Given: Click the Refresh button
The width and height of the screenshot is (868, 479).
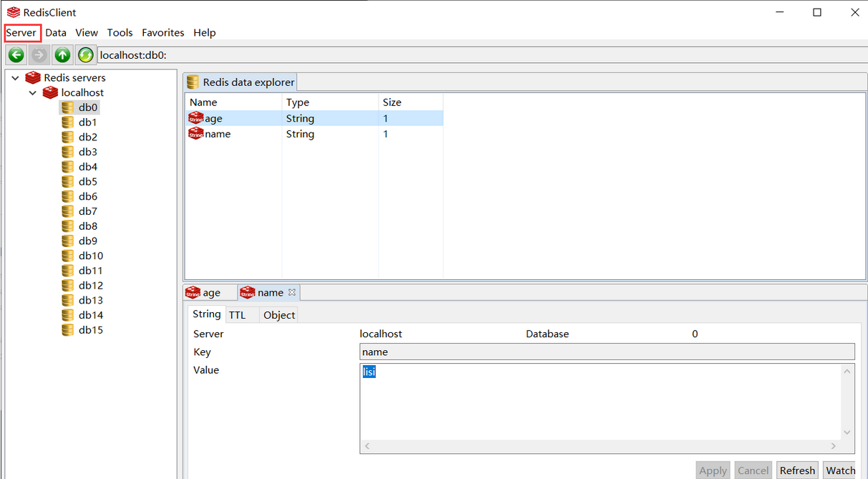Looking at the screenshot, I should pyautogui.click(x=797, y=470).
